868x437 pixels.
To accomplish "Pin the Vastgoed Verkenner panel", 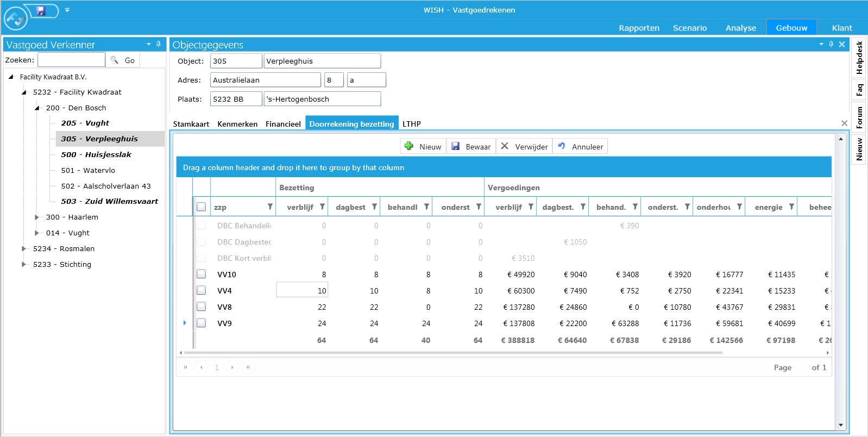I will [x=159, y=44].
